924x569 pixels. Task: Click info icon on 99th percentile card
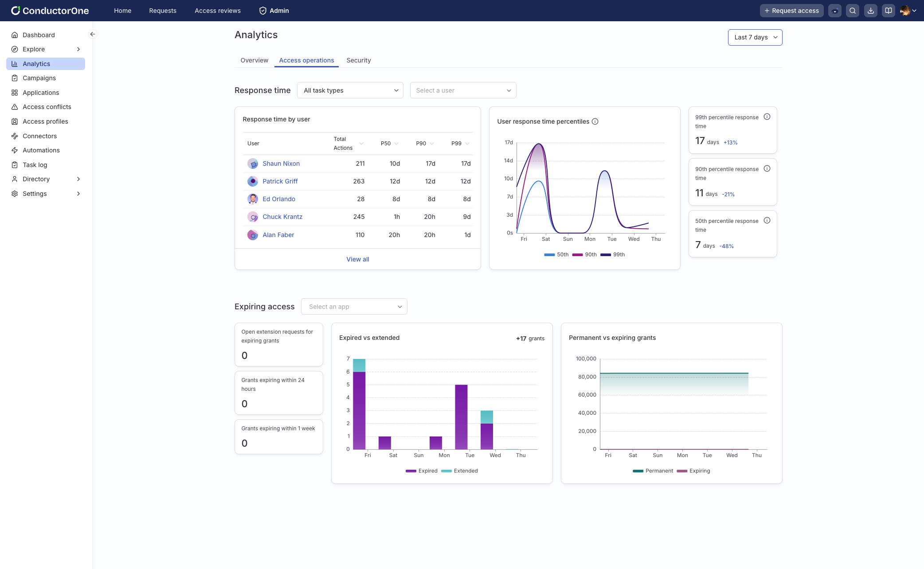click(767, 117)
